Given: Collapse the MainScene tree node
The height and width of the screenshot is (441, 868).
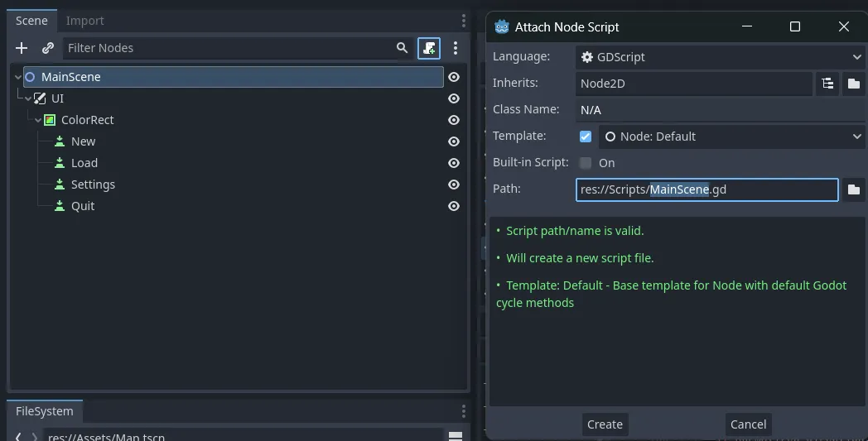Looking at the screenshot, I should [17, 77].
